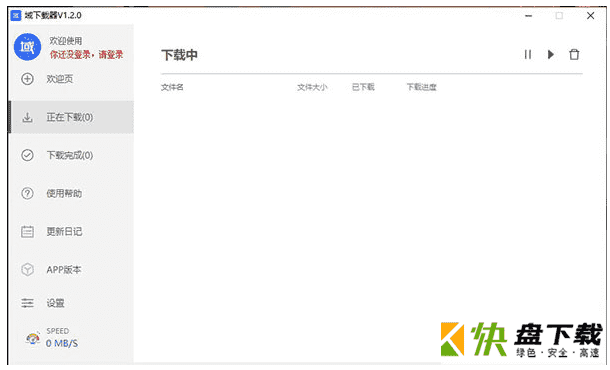Click the download arrow icon beside 正在下载
The width and height of the screenshot is (610, 370).
(x=27, y=117)
